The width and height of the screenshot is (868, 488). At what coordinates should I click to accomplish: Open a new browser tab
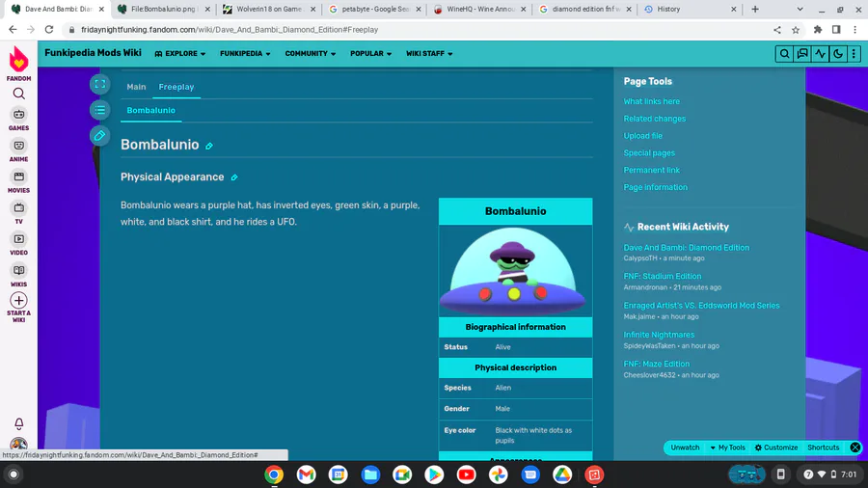(755, 10)
